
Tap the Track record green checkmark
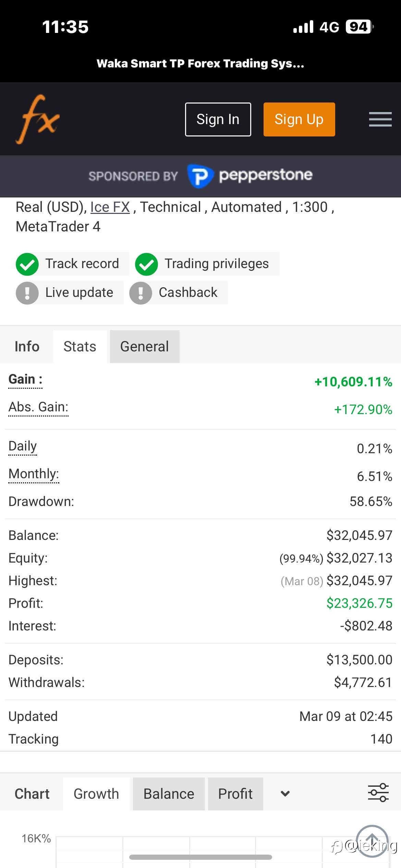tap(27, 264)
